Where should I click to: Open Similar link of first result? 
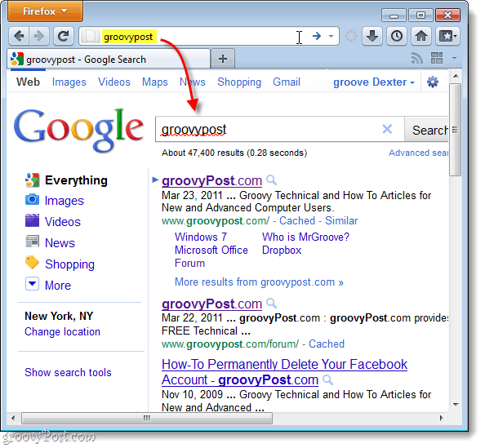click(341, 220)
